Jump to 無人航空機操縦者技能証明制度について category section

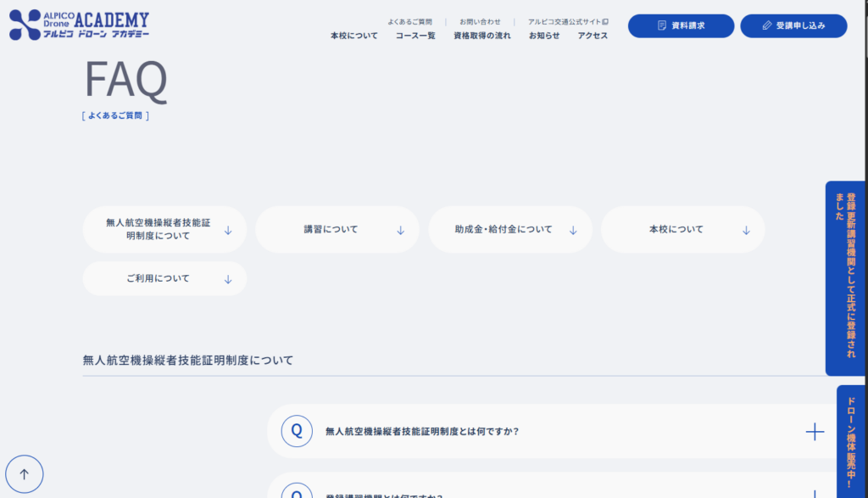[158, 229]
